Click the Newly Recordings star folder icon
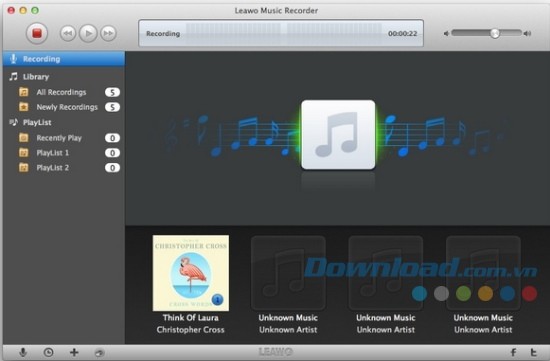 tap(24, 107)
